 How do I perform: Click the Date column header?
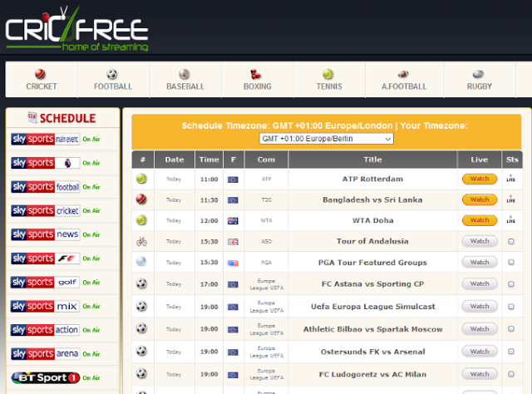click(175, 160)
